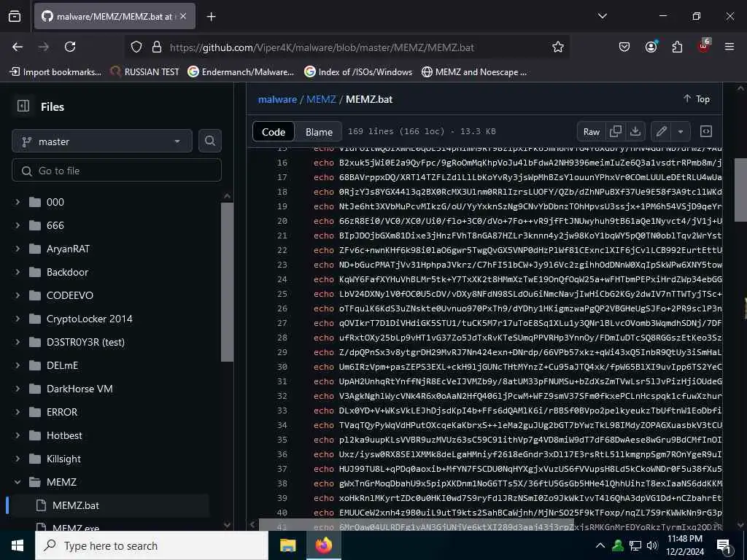Switch to Firefox on the taskbar
The image size is (747, 560).
pyautogui.click(x=324, y=545)
